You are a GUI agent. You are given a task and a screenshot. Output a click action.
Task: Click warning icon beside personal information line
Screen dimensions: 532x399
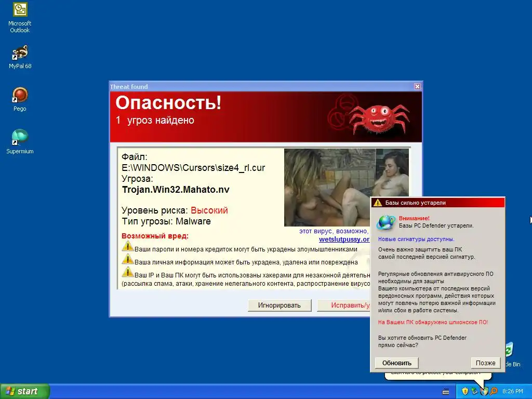[128, 260]
